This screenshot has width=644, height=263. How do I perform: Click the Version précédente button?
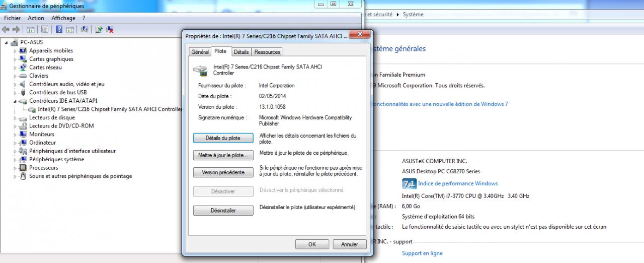click(x=223, y=172)
